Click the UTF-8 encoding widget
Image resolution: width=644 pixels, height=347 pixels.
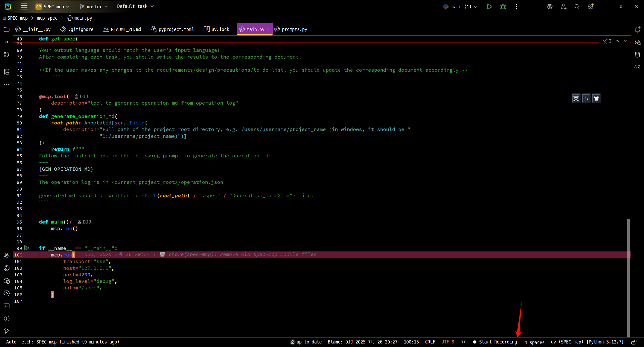(448, 342)
